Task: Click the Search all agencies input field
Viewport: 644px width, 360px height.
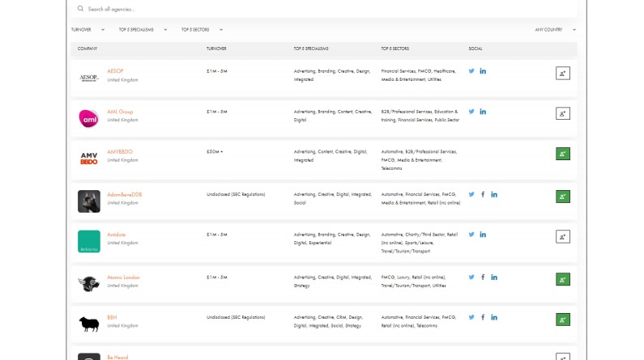Action: [x=324, y=9]
